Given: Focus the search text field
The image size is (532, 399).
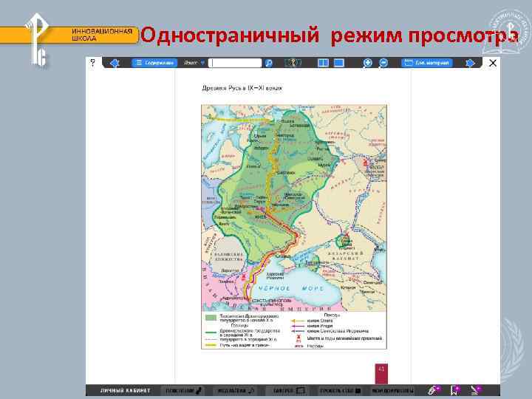Looking at the screenshot, I should pos(235,63).
